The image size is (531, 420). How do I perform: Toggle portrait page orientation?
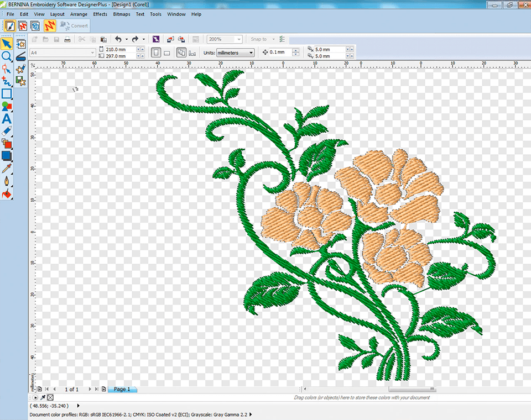tap(155, 52)
